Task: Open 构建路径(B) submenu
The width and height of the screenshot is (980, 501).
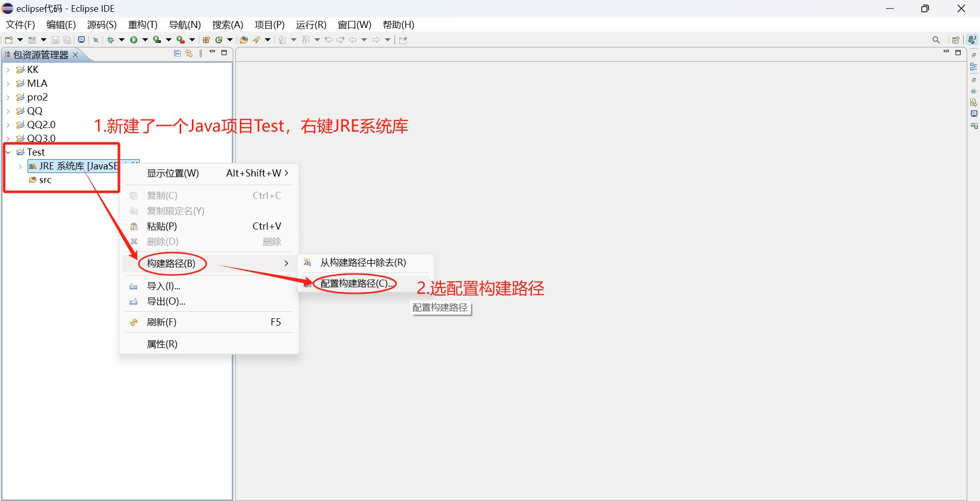Action: 209,263
